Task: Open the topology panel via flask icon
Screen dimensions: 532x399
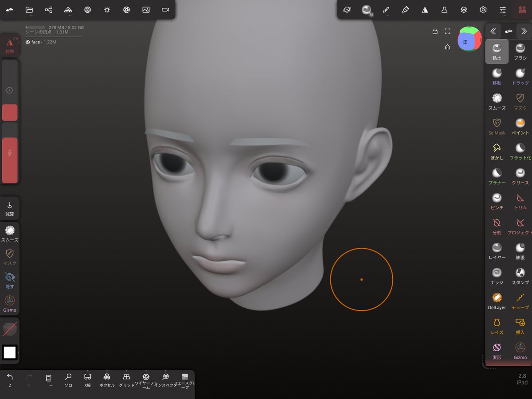Action: 444,10
